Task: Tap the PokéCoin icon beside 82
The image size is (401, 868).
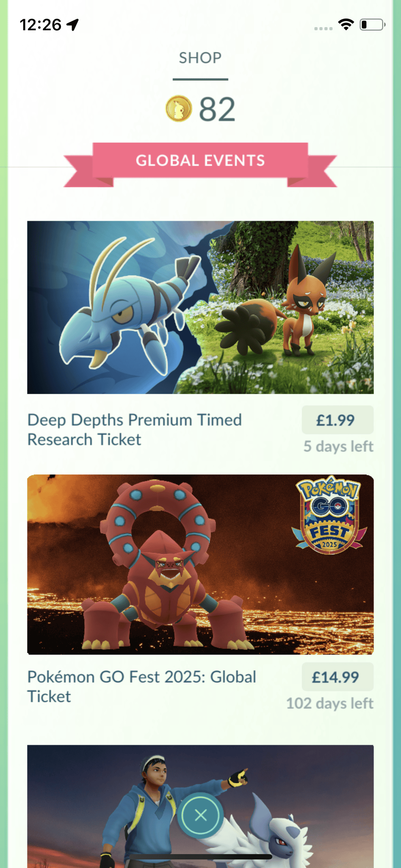Action: (179, 109)
